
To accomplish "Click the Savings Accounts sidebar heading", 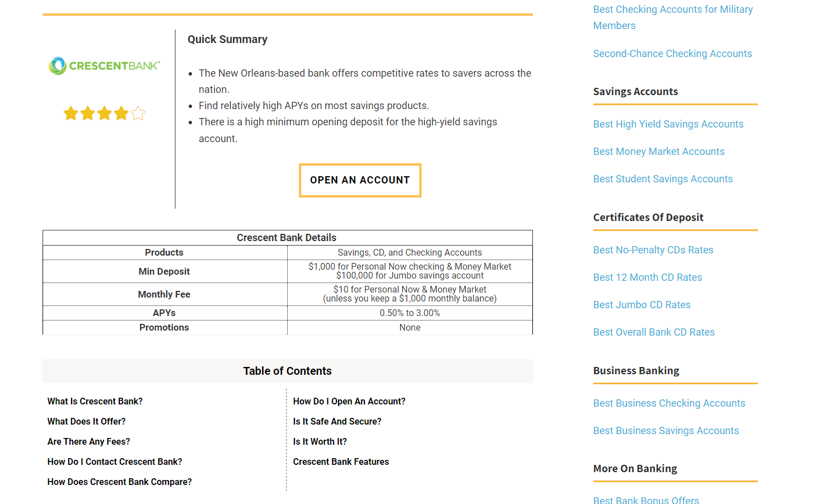I will tap(635, 92).
